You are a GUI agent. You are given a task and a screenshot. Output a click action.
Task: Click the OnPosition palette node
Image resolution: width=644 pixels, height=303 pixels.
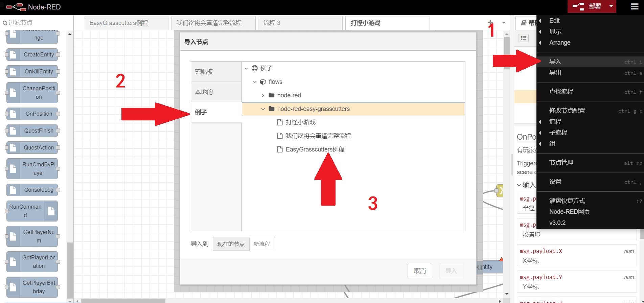pos(32,114)
